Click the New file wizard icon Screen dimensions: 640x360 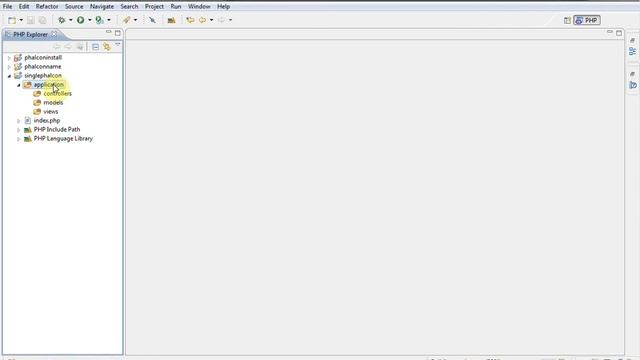click(x=12, y=20)
